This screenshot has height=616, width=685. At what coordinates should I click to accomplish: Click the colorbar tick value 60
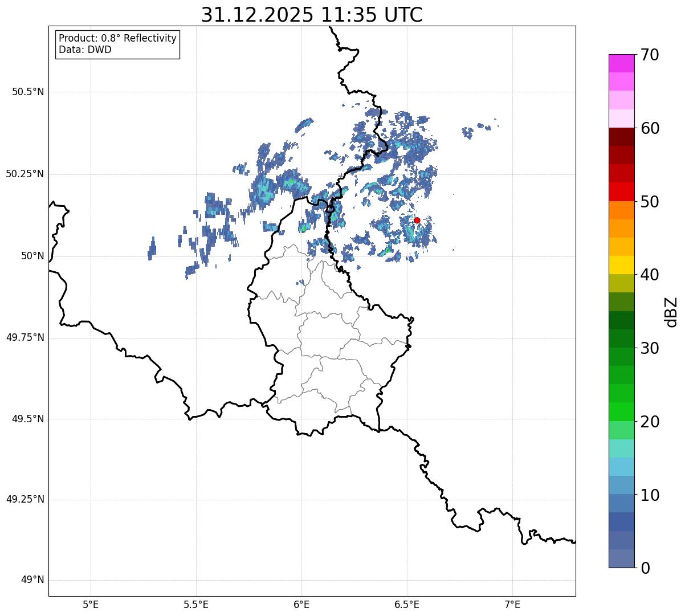tap(650, 128)
